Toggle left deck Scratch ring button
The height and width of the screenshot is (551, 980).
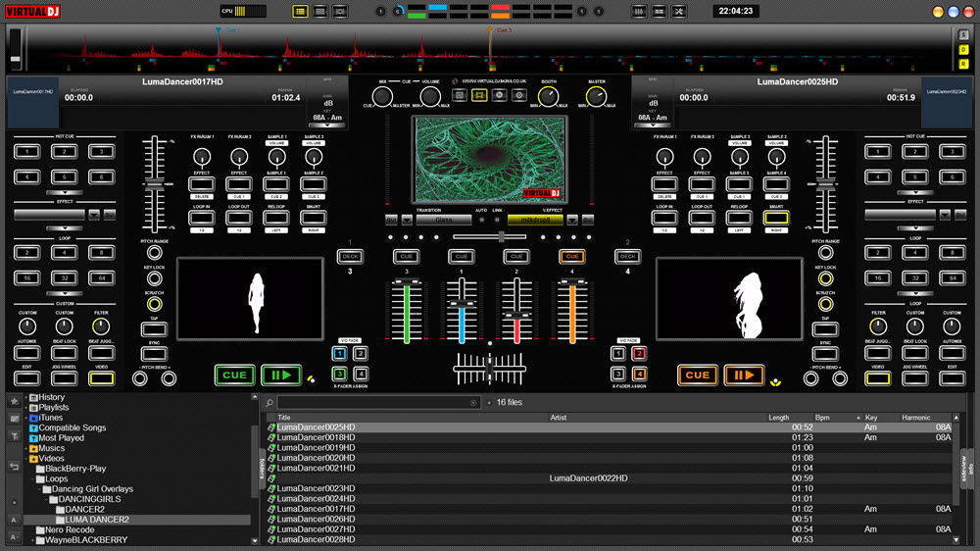(x=154, y=304)
